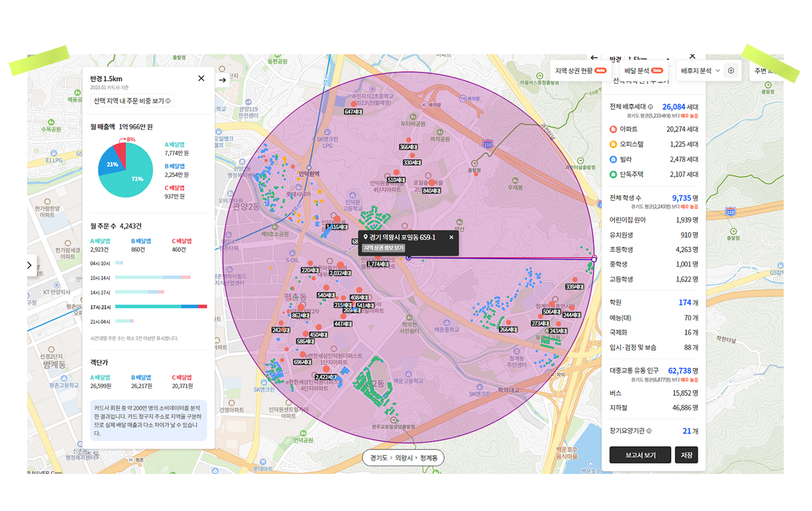The image size is (812, 511).
Task: Click the 21시-04시 time row label
Action: coord(100,321)
